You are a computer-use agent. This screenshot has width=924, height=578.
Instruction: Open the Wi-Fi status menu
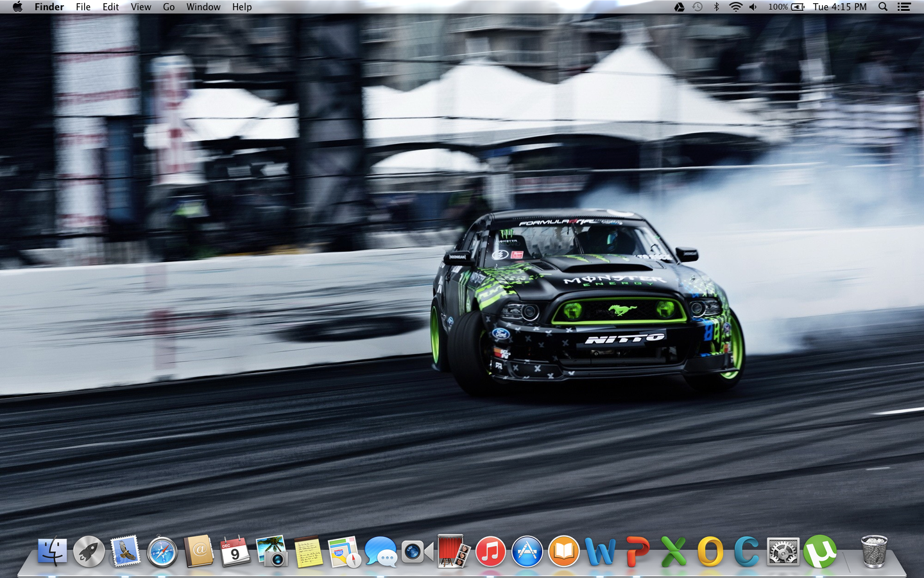pos(735,7)
